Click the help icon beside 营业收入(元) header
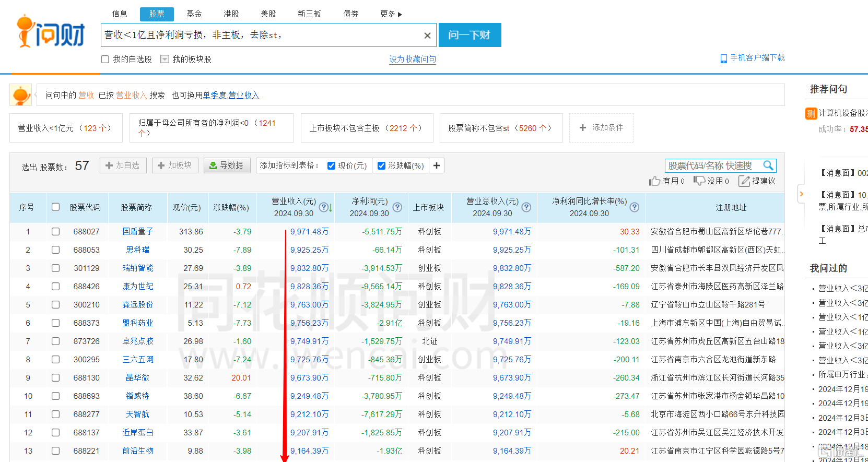Image resolution: width=868 pixels, height=462 pixels. tap(323, 207)
